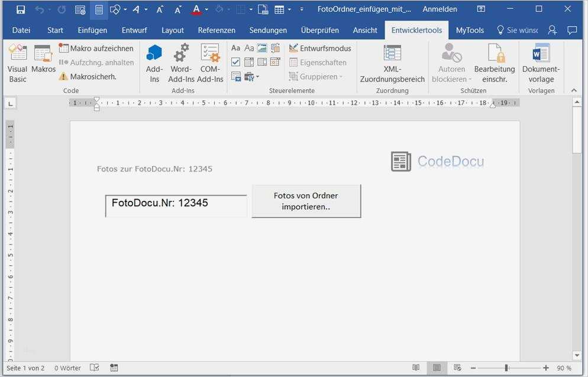Image resolution: width=588 pixels, height=377 pixels.
Task: Click the insert table grid icon in title bar
Action: pos(279,9)
